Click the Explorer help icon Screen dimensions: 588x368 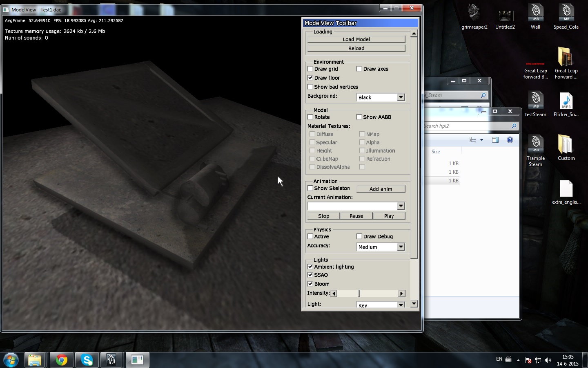[510, 140]
